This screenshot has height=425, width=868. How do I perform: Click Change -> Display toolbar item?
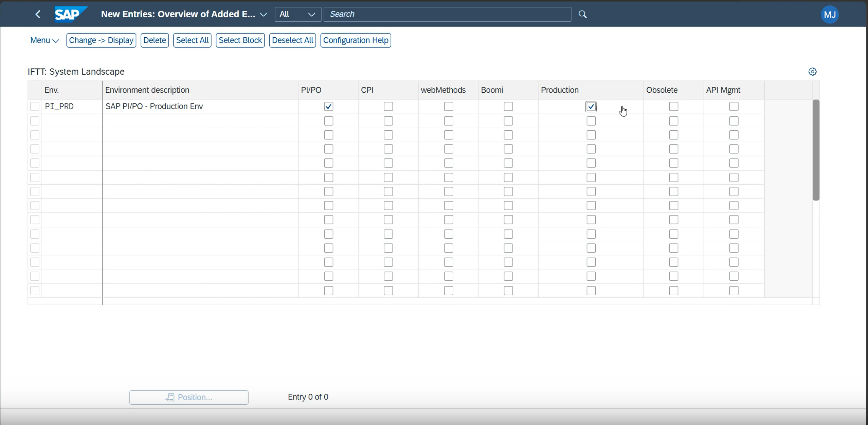point(101,40)
